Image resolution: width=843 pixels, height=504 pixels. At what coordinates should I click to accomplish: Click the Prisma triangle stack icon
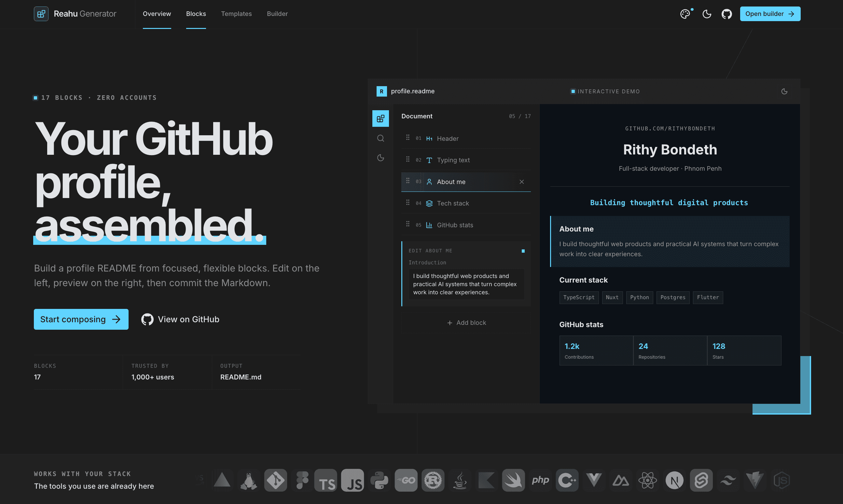point(222,480)
